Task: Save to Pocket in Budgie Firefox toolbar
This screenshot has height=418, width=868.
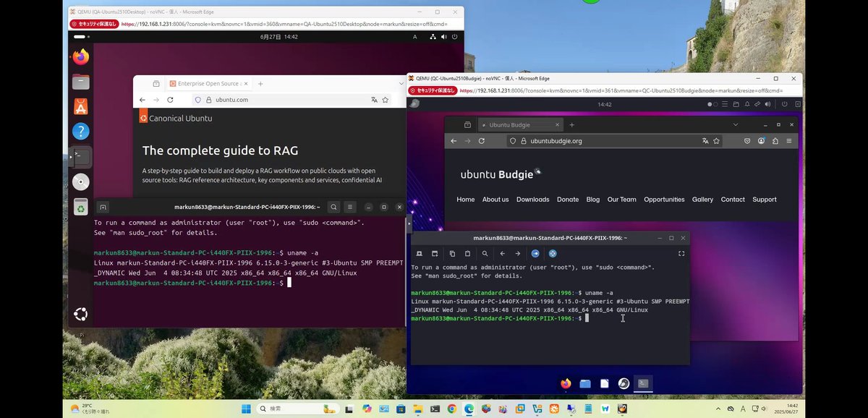Action: [747, 141]
